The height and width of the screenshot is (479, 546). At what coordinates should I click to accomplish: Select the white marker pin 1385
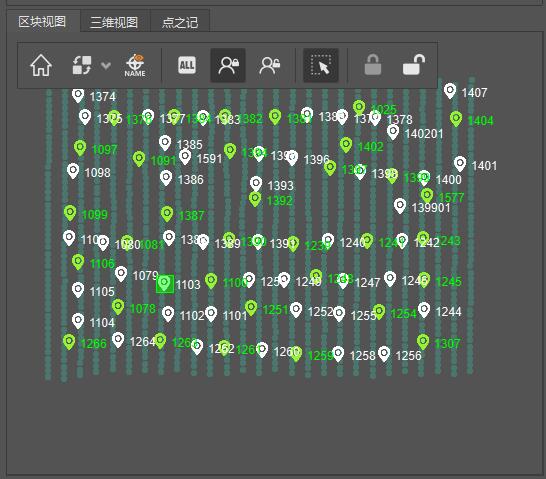pyautogui.click(x=165, y=143)
